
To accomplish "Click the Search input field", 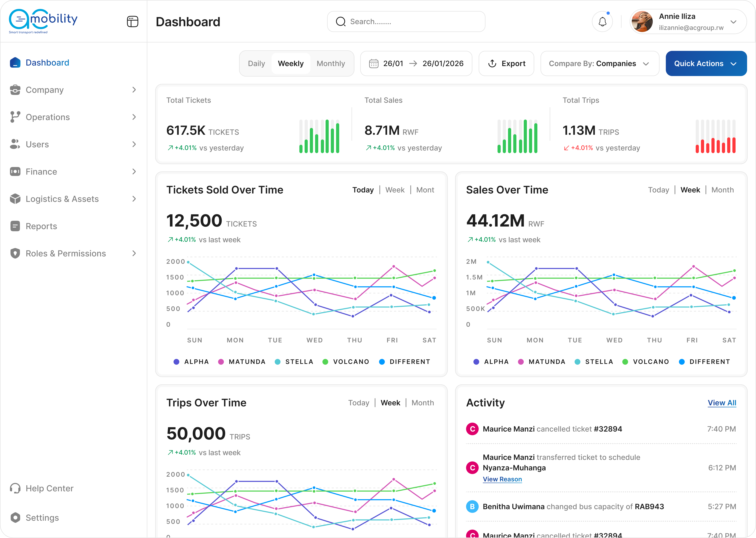I will pyautogui.click(x=406, y=21).
